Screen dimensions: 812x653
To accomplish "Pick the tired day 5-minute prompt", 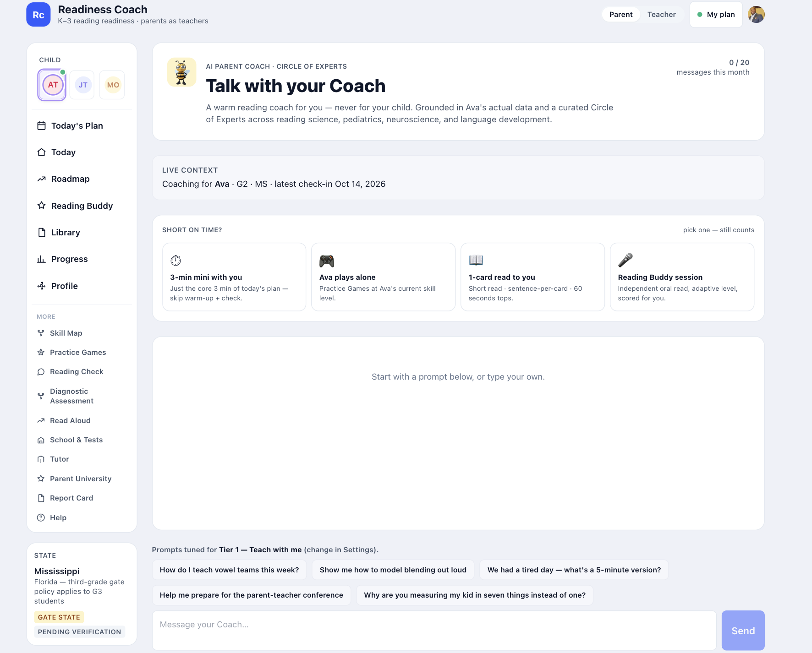I will [x=574, y=570].
